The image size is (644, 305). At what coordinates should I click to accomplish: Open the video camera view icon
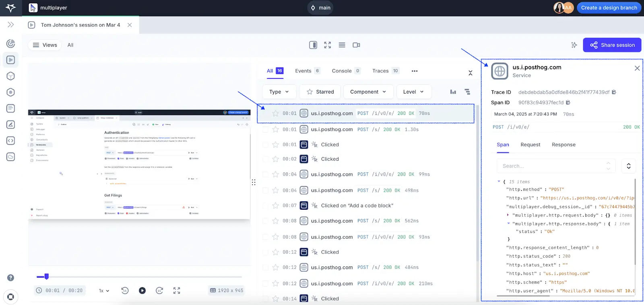(356, 45)
